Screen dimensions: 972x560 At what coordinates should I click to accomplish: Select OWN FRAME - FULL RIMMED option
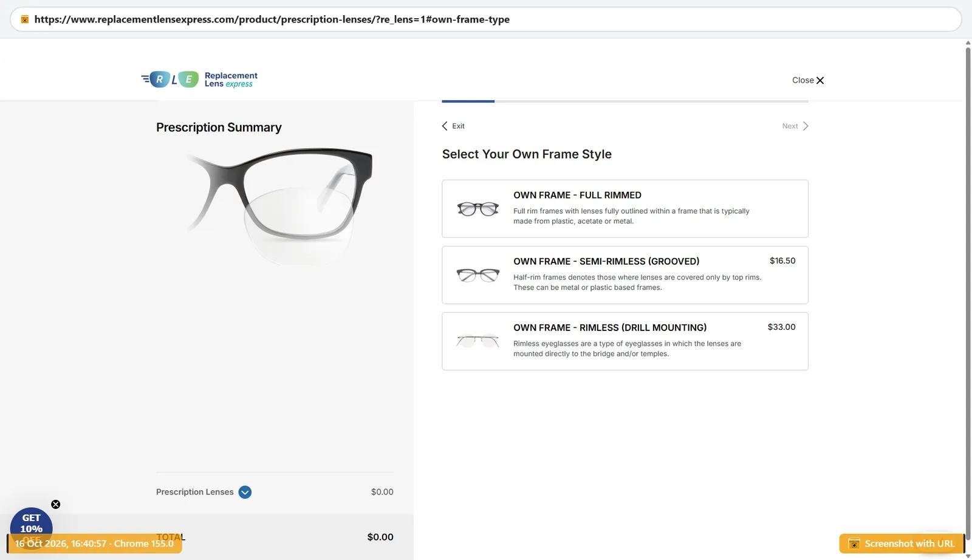tap(625, 208)
